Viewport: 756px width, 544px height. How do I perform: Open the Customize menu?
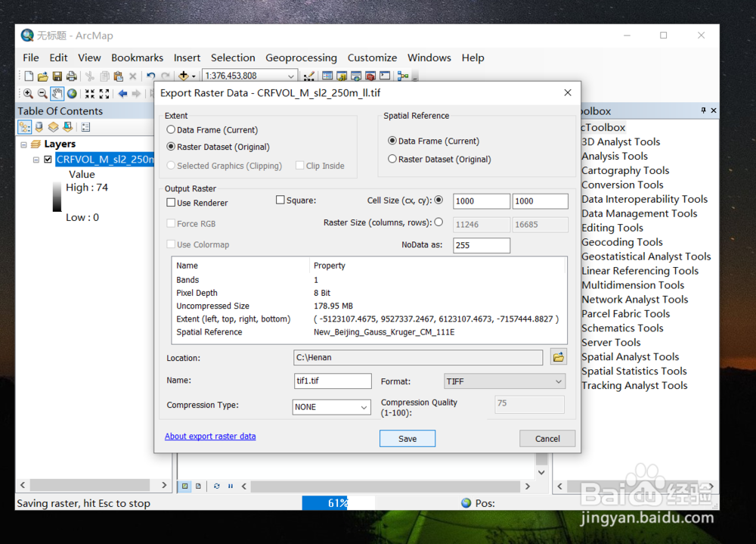372,58
